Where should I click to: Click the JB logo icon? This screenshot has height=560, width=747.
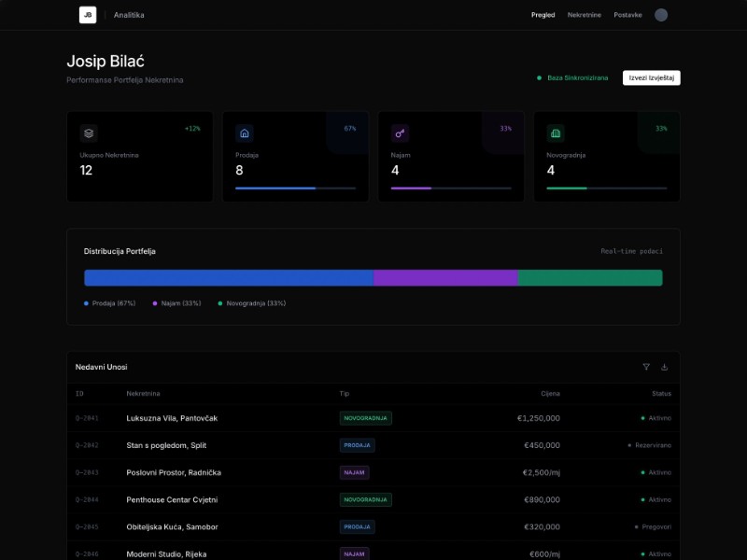pyautogui.click(x=87, y=15)
